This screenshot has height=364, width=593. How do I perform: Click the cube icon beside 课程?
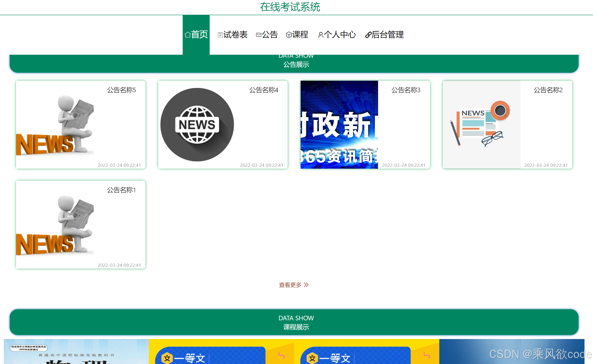pos(289,35)
